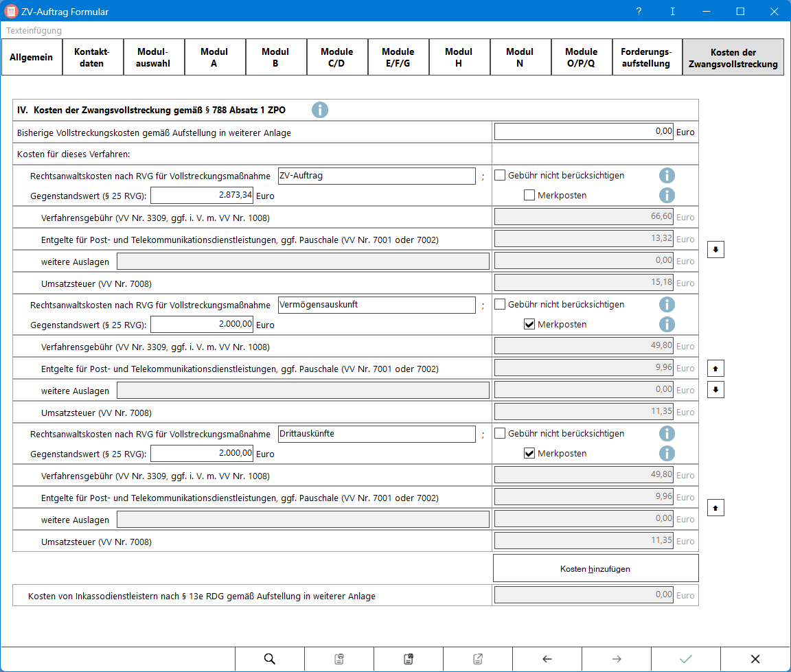
Task: Move Vermögensauskunft cost block down
Action: coord(715,390)
